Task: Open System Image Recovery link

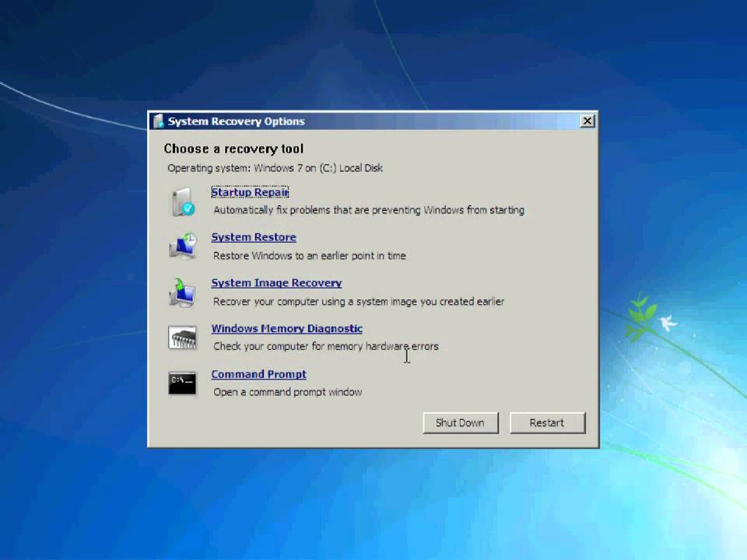Action: coord(276,283)
